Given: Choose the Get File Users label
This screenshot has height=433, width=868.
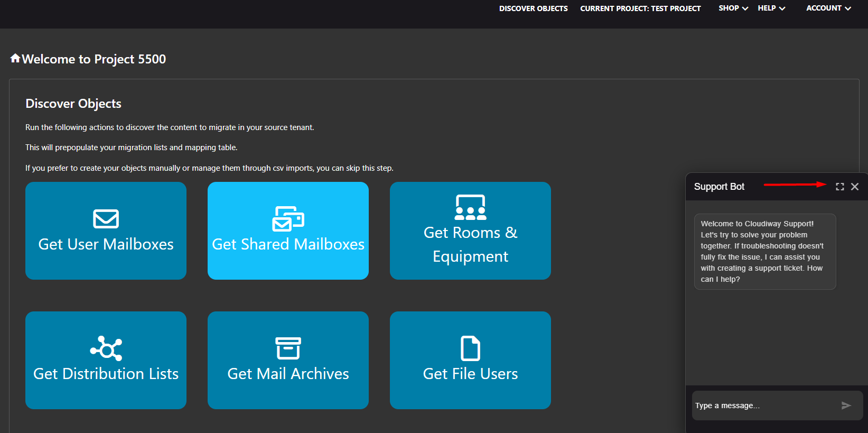Looking at the screenshot, I should pyautogui.click(x=470, y=374).
